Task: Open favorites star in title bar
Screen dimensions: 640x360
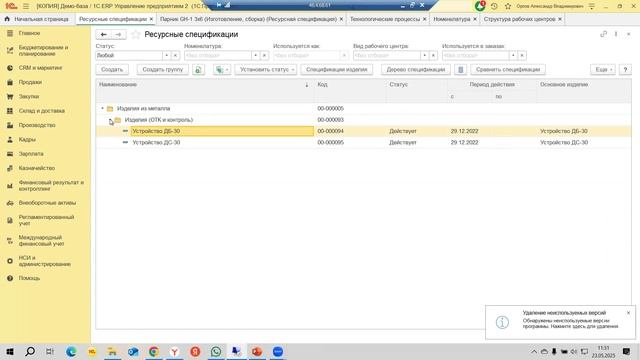Action: point(508,6)
